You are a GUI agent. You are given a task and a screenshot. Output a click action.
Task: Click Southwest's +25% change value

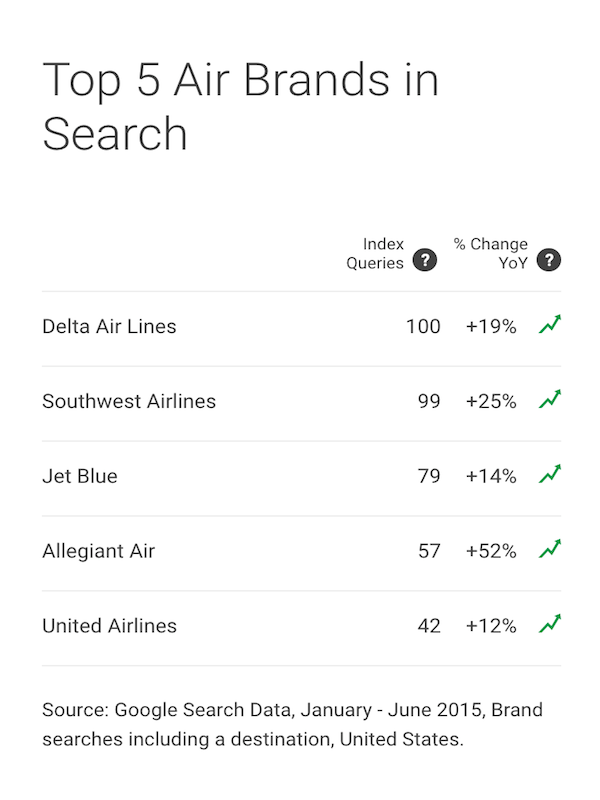pos(491,401)
